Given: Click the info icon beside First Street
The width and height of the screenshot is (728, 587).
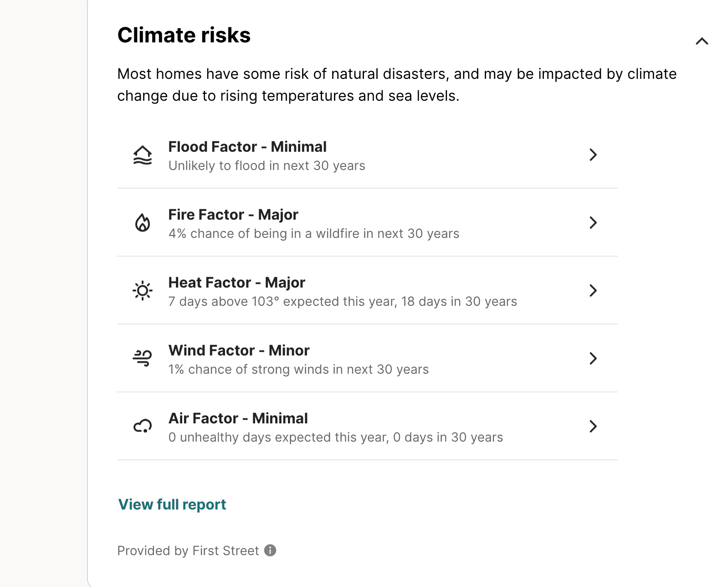Looking at the screenshot, I should pyautogui.click(x=270, y=551).
